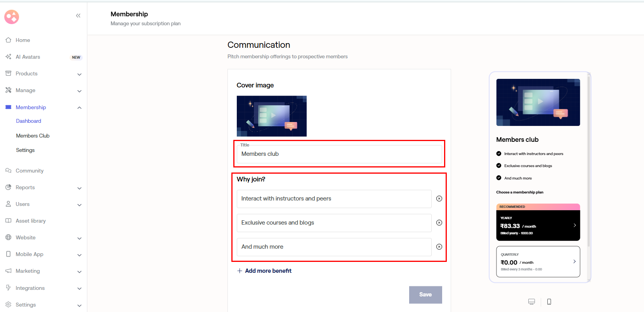The width and height of the screenshot is (644, 312).
Task: Switch preview to mobile view icon
Action: 549,302
